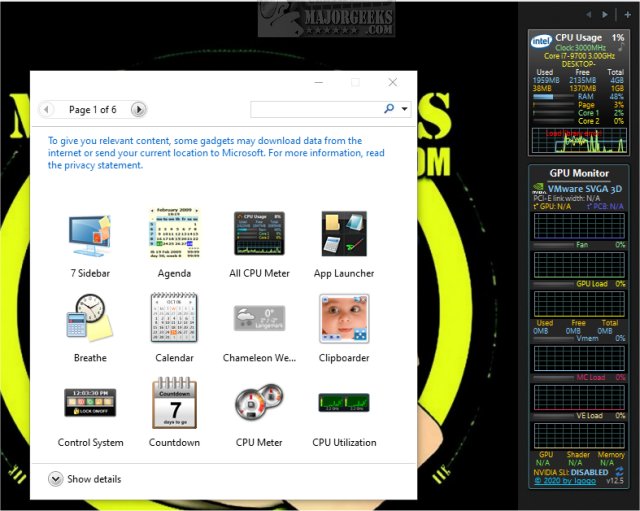Click the GPU Monitor refresh icon
The width and height of the screenshot is (640, 511).
620,471
